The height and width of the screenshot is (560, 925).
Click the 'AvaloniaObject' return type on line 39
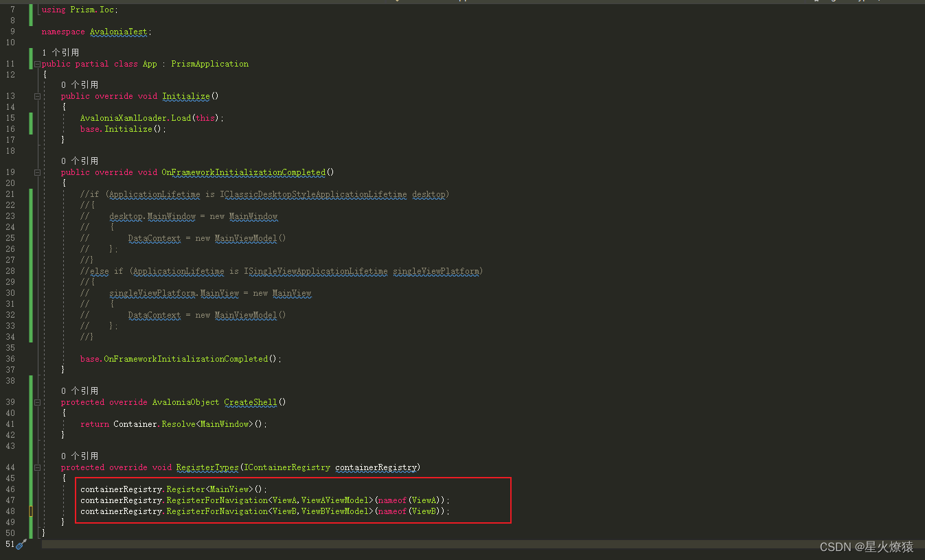click(x=186, y=402)
